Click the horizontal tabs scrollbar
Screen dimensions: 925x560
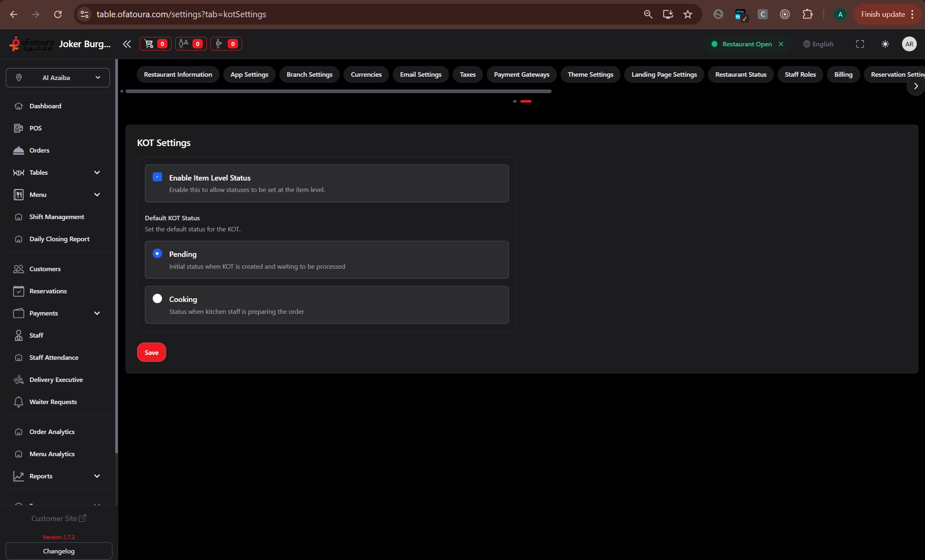[x=338, y=91]
